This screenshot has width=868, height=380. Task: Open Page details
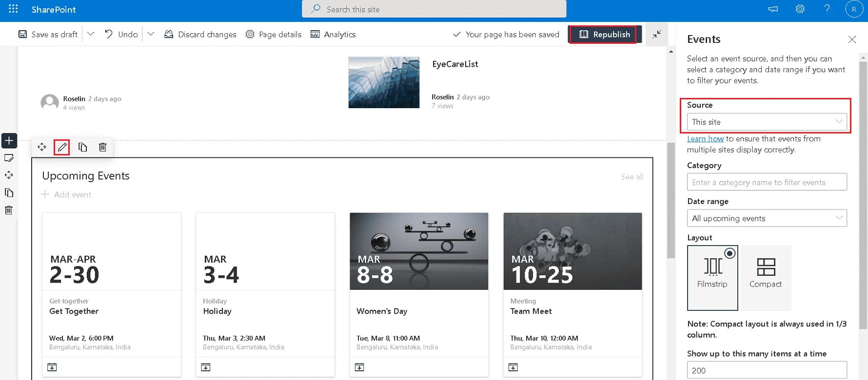[x=274, y=34]
